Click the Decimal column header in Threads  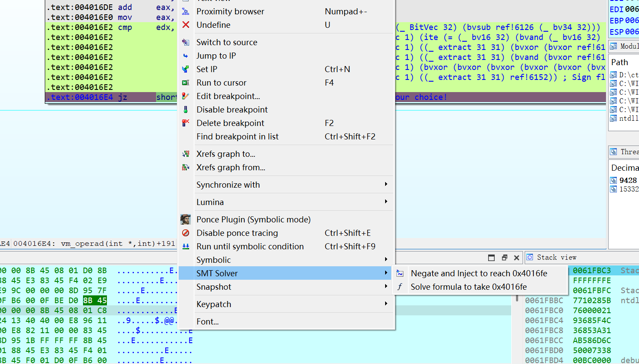625,168
